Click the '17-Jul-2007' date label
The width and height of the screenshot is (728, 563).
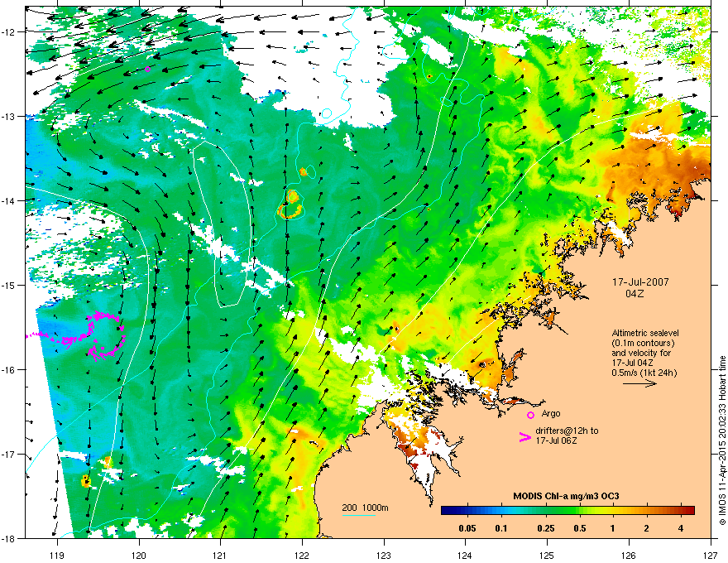click(x=640, y=282)
